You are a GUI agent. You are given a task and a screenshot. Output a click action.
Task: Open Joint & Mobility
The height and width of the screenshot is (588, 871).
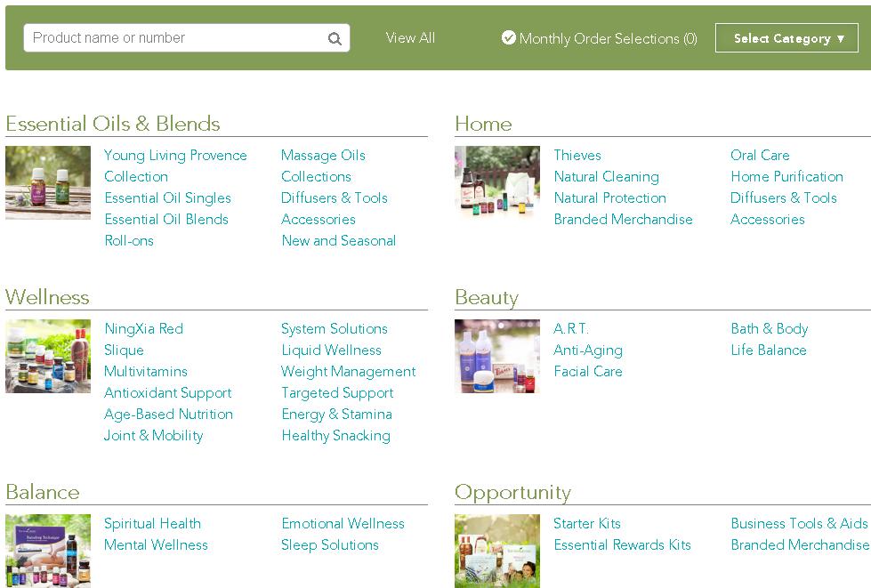tap(153, 435)
